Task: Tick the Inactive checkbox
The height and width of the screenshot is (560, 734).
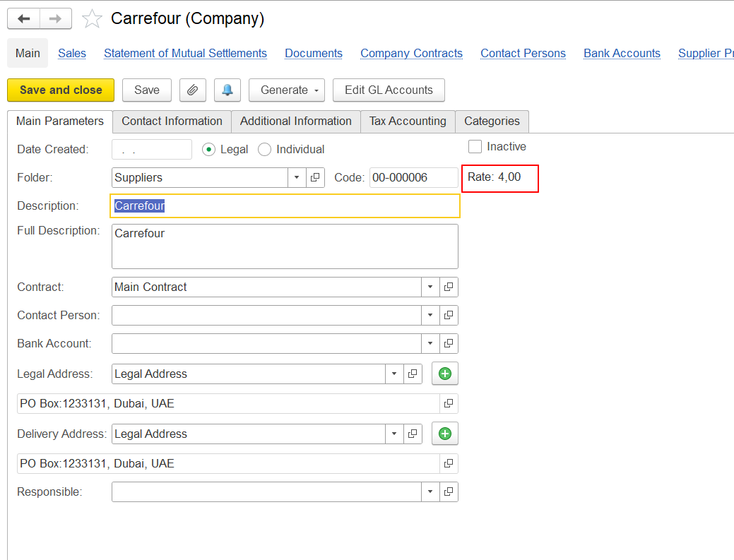Action: click(x=475, y=146)
